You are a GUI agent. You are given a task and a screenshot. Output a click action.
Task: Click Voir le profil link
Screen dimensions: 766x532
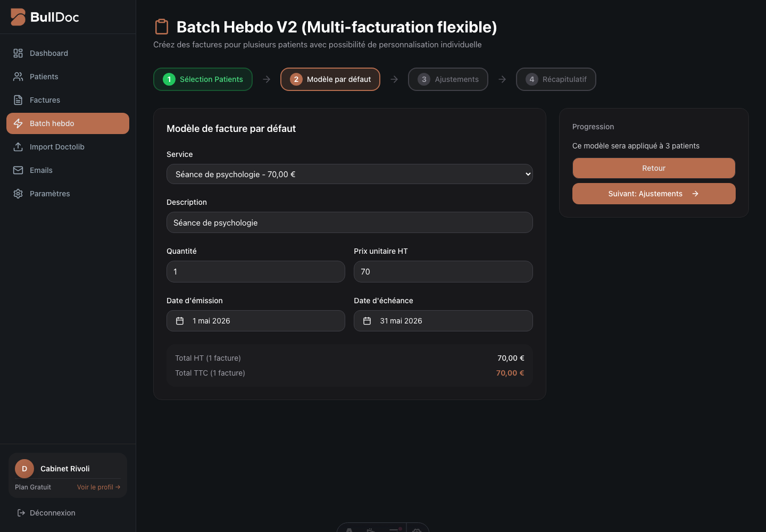[x=98, y=487]
